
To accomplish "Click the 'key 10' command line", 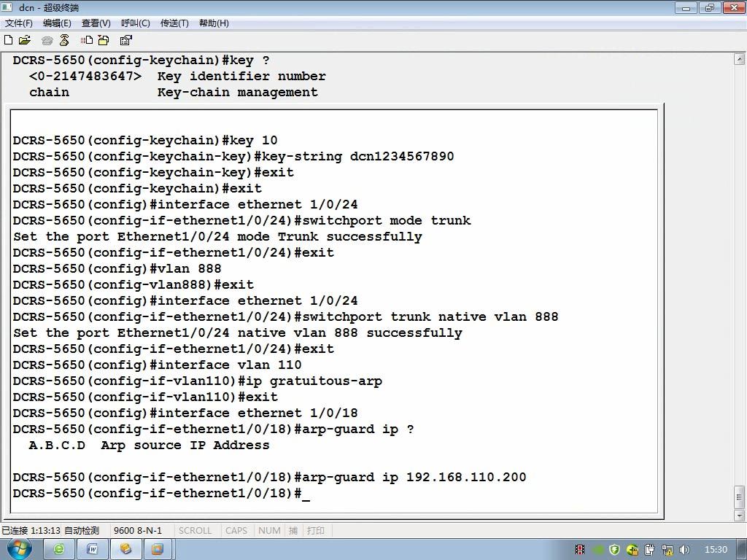I will pyautogui.click(x=145, y=141).
